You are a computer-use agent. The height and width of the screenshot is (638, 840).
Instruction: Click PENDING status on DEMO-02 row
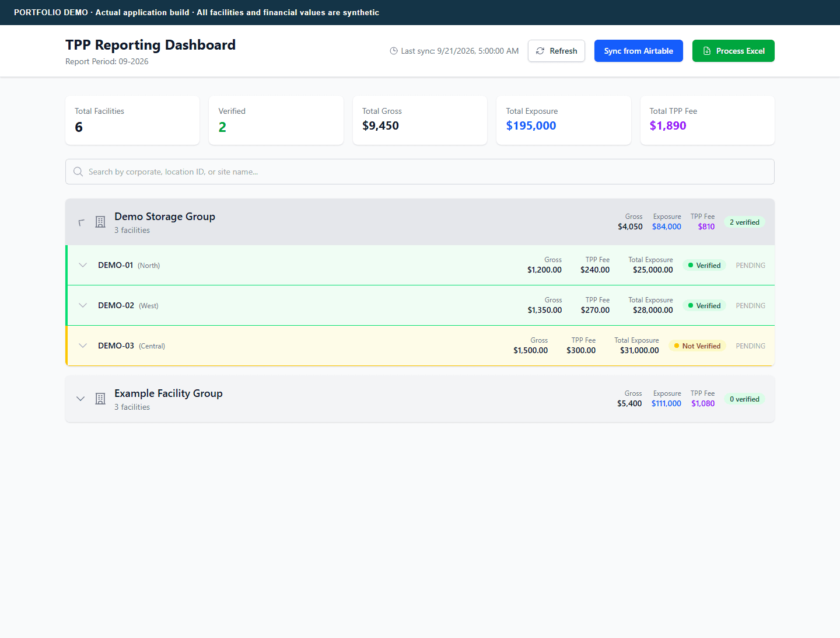[750, 305]
